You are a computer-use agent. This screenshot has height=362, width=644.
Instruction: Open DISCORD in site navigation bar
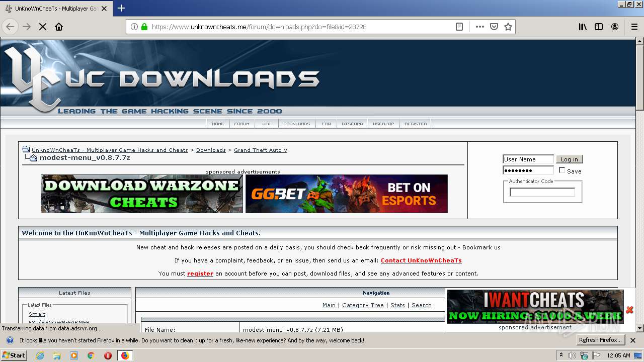352,124
